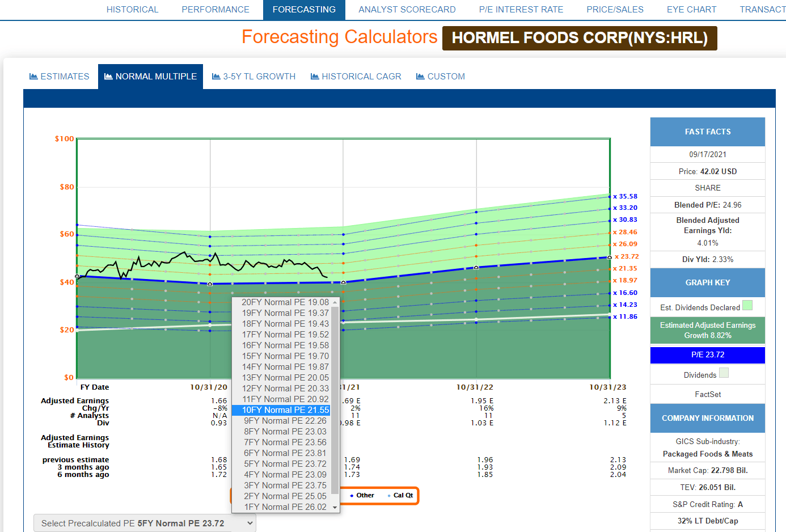This screenshot has height=532, width=786.
Task: Open the PRICE/SALES tab
Action: (615, 10)
